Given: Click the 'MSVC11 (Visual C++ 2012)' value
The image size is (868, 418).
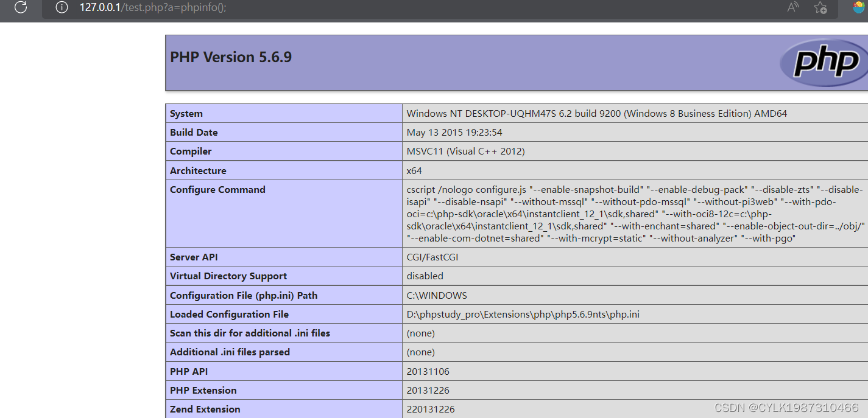Looking at the screenshot, I should tap(465, 152).
